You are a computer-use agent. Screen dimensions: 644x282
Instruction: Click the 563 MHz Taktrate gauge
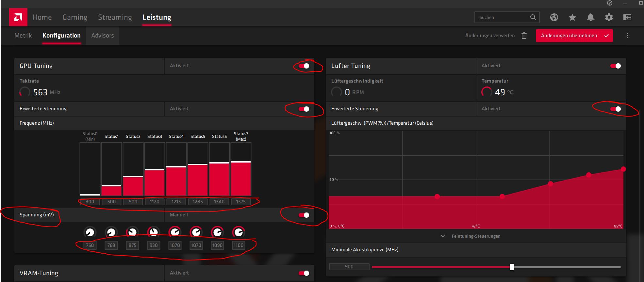tap(25, 92)
